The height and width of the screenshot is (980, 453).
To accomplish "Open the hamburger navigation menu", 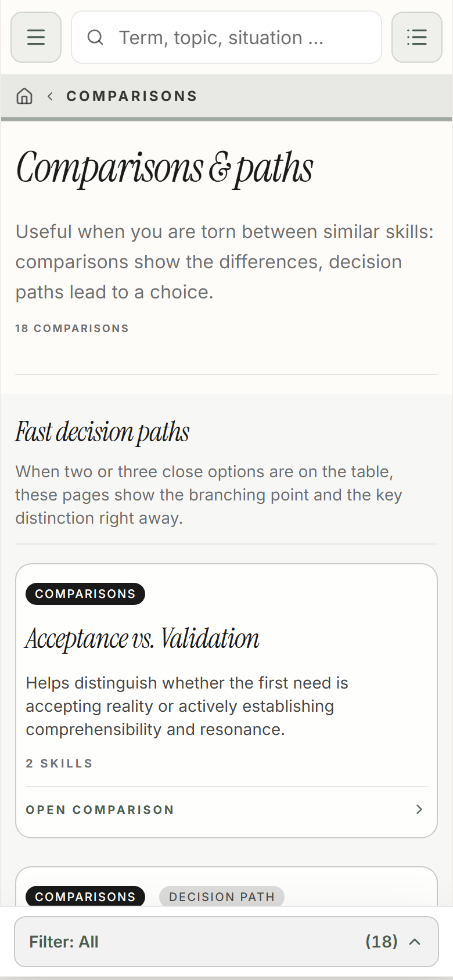I will point(36,37).
